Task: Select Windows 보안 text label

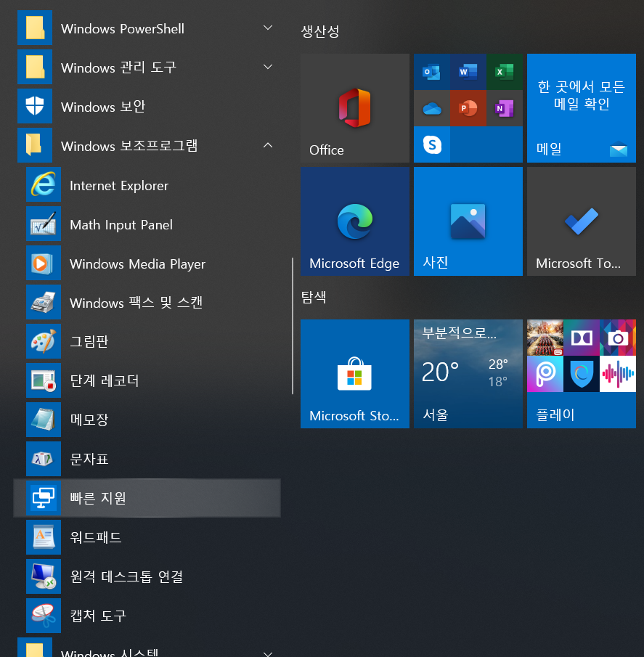Action: tap(103, 107)
